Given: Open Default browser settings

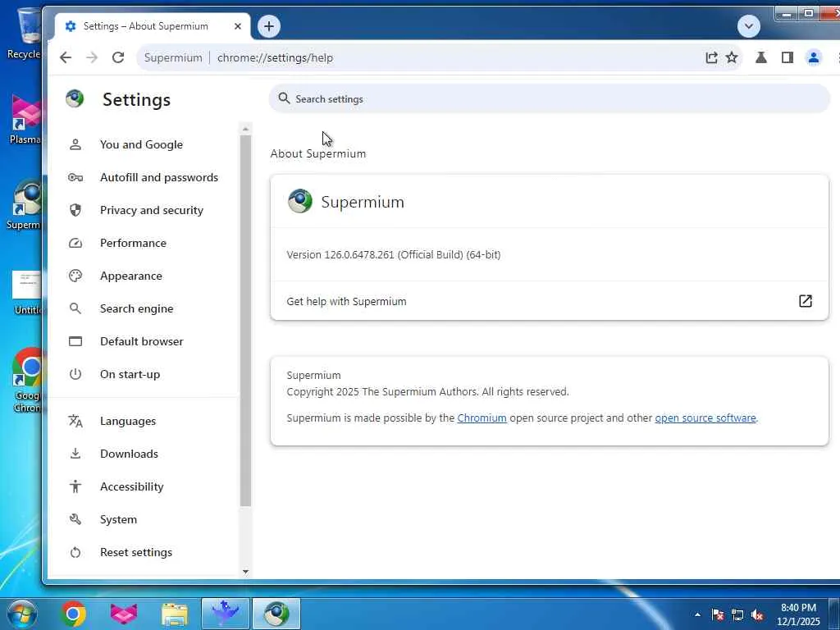Looking at the screenshot, I should [x=141, y=341].
